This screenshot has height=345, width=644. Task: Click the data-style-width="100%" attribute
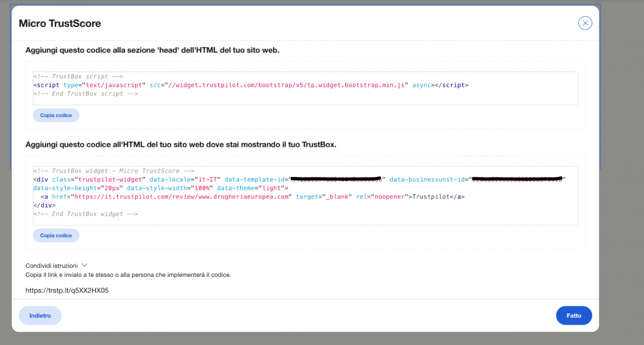[170, 188]
